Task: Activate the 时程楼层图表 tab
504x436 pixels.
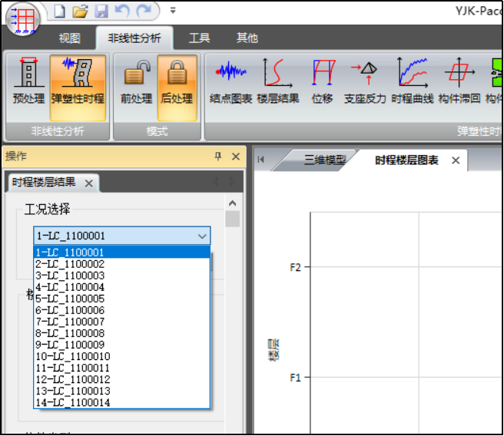Action: click(x=406, y=160)
